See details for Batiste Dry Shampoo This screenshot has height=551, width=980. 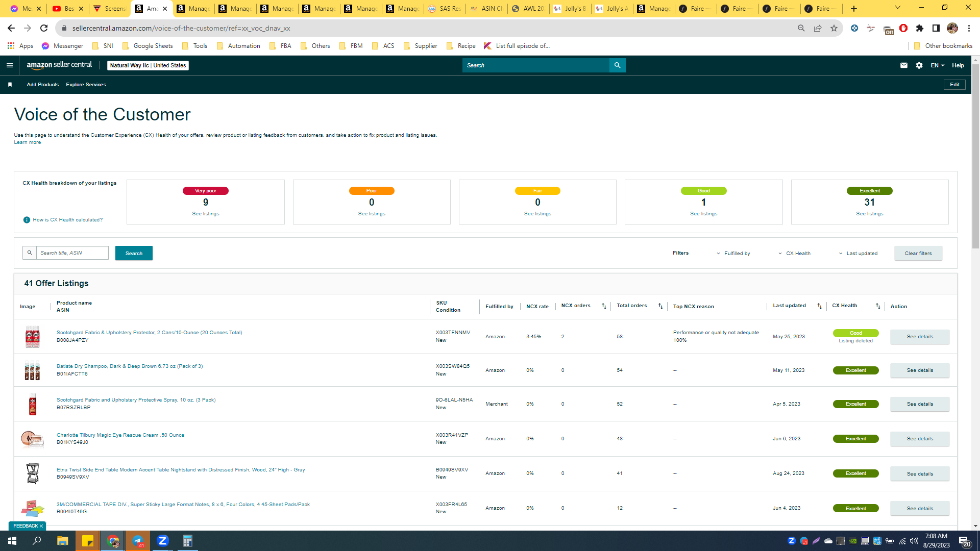pyautogui.click(x=920, y=370)
